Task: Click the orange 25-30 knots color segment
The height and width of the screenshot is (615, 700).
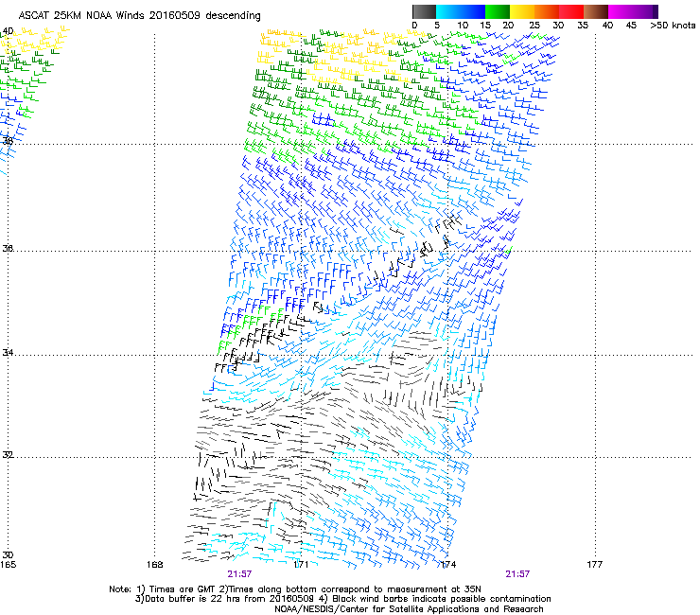Action: click(547, 11)
